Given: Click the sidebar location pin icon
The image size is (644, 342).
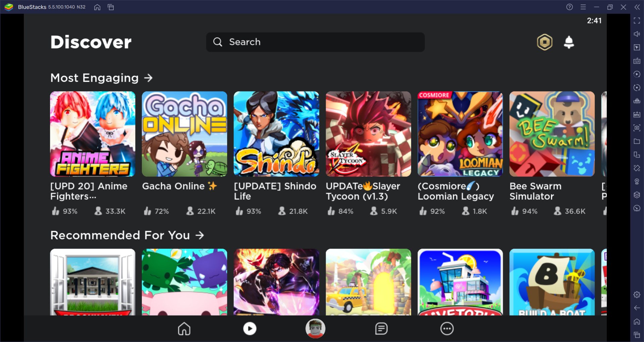Looking at the screenshot, I should click(x=637, y=181).
